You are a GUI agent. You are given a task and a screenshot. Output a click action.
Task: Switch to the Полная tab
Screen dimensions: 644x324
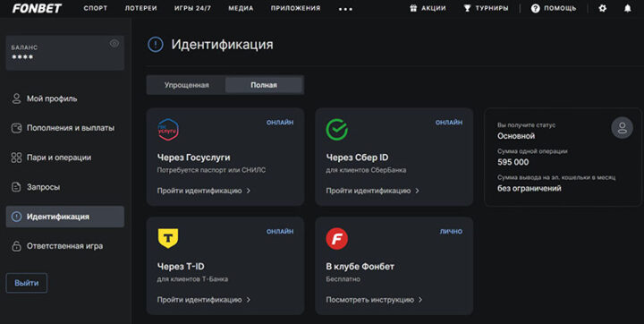pos(264,85)
